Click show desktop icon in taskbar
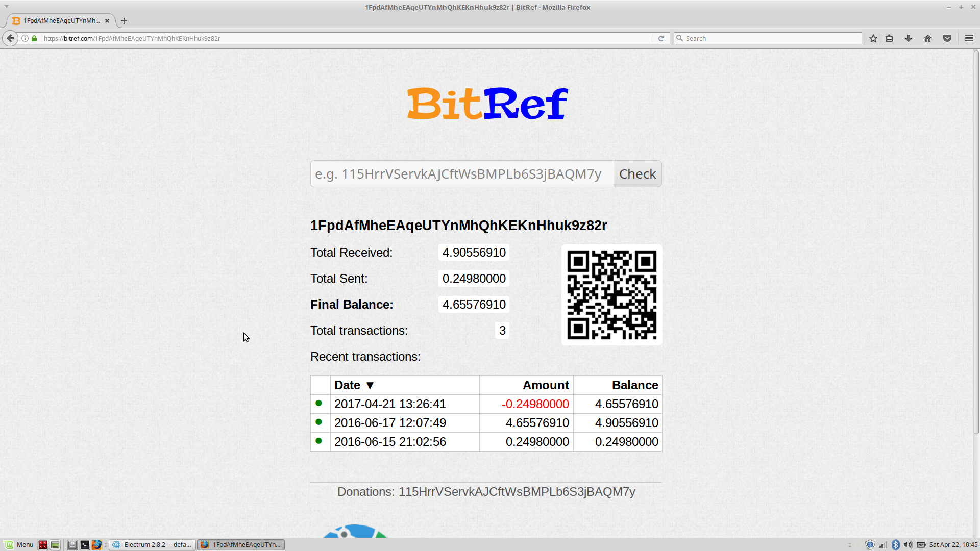The height and width of the screenshot is (551, 980). click(72, 545)
